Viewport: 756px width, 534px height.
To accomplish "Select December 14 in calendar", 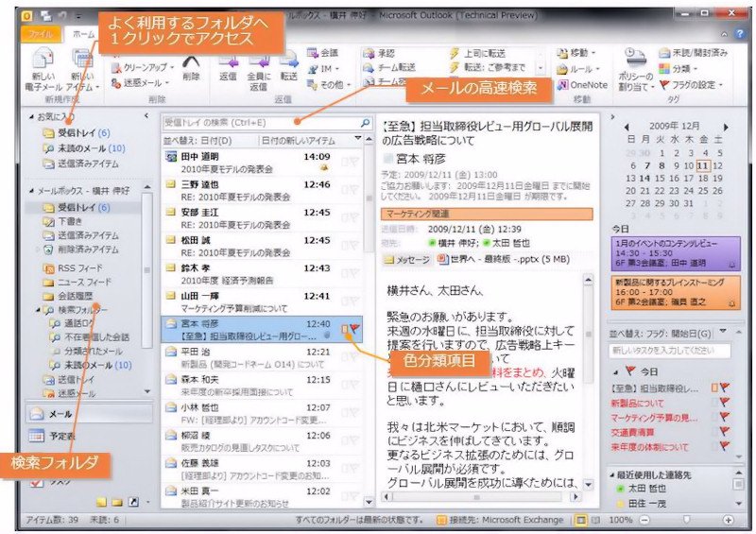I will click(x=645, y=178).
